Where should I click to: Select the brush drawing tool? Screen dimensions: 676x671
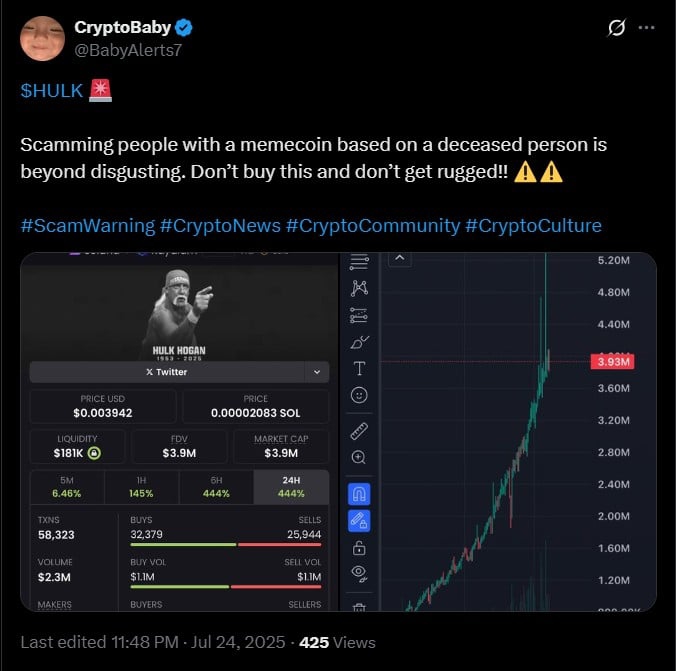point(360,342)
